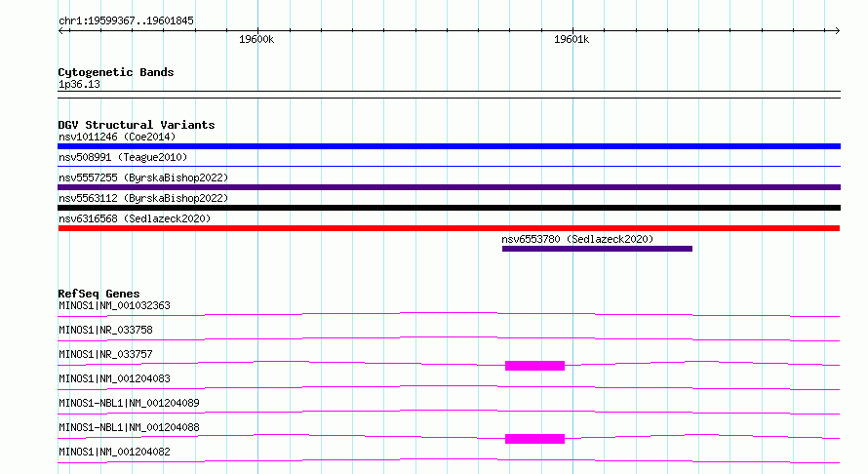Select the Cytogenetic Bands track heading
Screen dimensions: 868x474
click(x=116, y=72)
